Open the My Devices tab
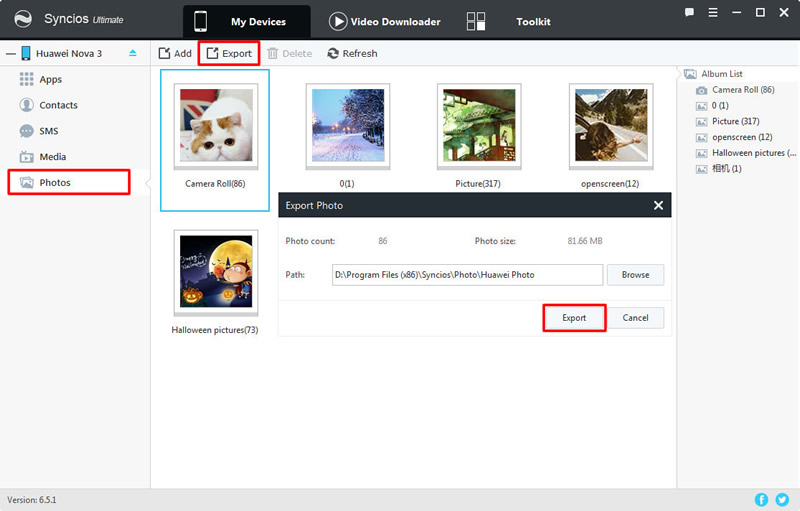The image size is (800, 511). (x=246, y=21)
